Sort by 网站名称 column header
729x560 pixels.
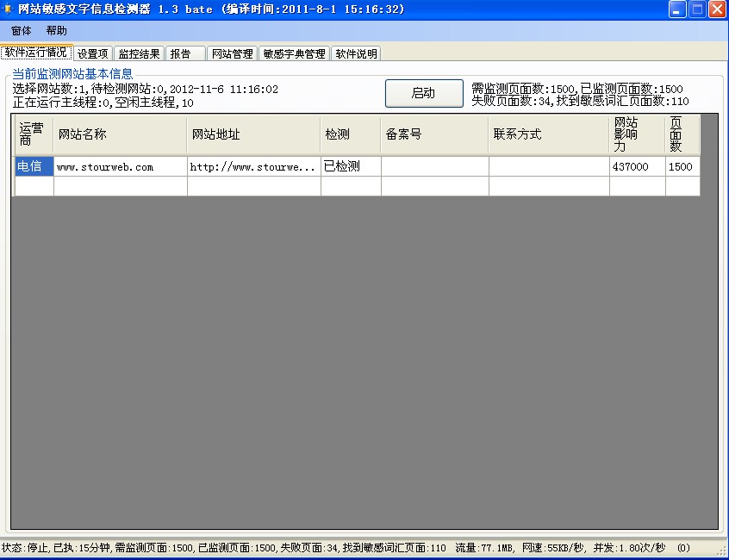point(120,134)
